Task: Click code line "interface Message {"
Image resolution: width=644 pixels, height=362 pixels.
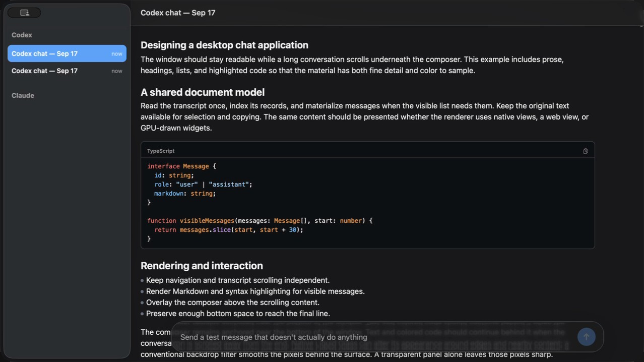Action: click(x=181, y=166)
